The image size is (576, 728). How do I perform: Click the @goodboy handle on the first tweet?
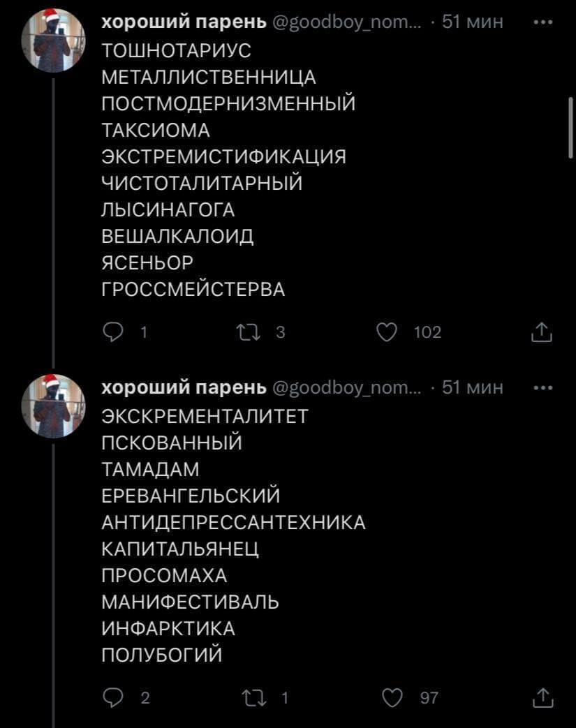[x=346, y=22]
